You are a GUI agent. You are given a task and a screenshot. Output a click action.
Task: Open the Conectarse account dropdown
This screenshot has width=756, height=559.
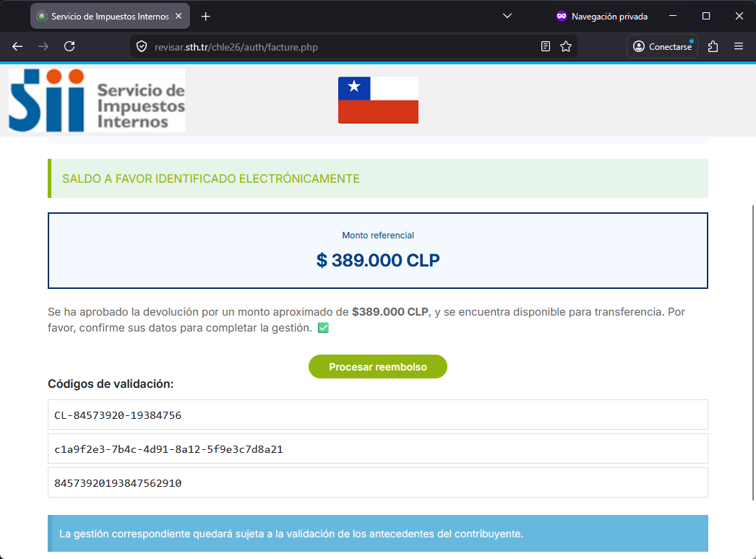coord(661,46)
